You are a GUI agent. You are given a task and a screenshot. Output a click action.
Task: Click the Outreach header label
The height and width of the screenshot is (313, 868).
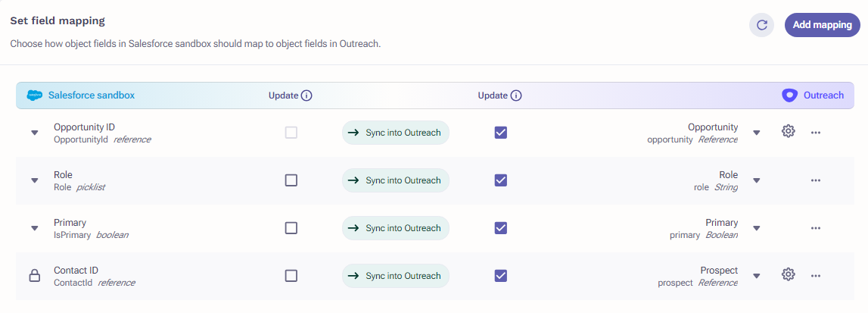[823, 95]
